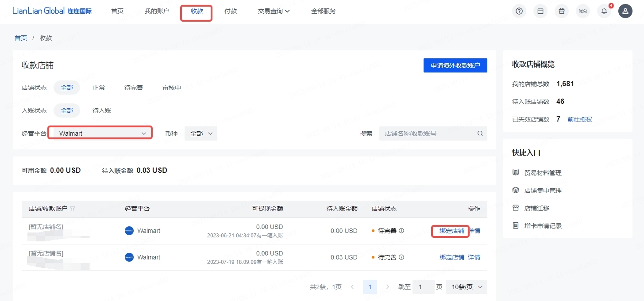
Task: Click the gift box icon in header
Action: pyautogui.click(x=562, y=11)
